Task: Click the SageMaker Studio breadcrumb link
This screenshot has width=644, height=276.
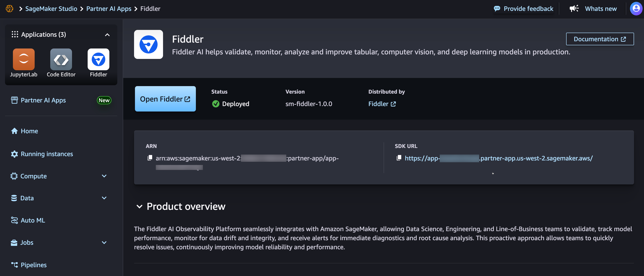Action: [x=51, y=9]
